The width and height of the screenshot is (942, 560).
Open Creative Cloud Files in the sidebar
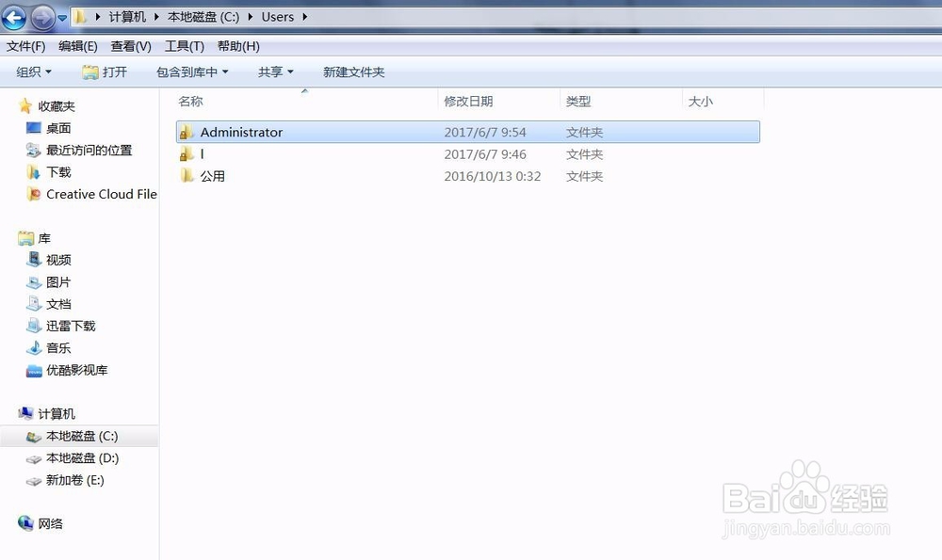(x=92, y=194)
